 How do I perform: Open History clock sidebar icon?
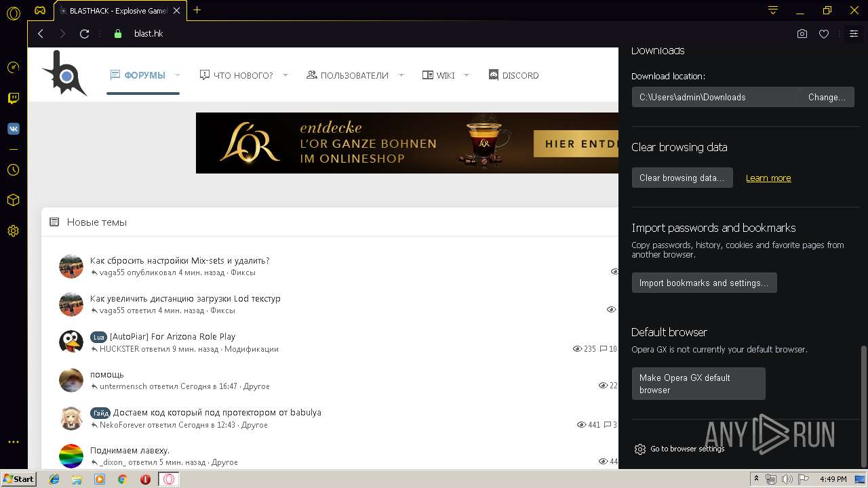13,169
